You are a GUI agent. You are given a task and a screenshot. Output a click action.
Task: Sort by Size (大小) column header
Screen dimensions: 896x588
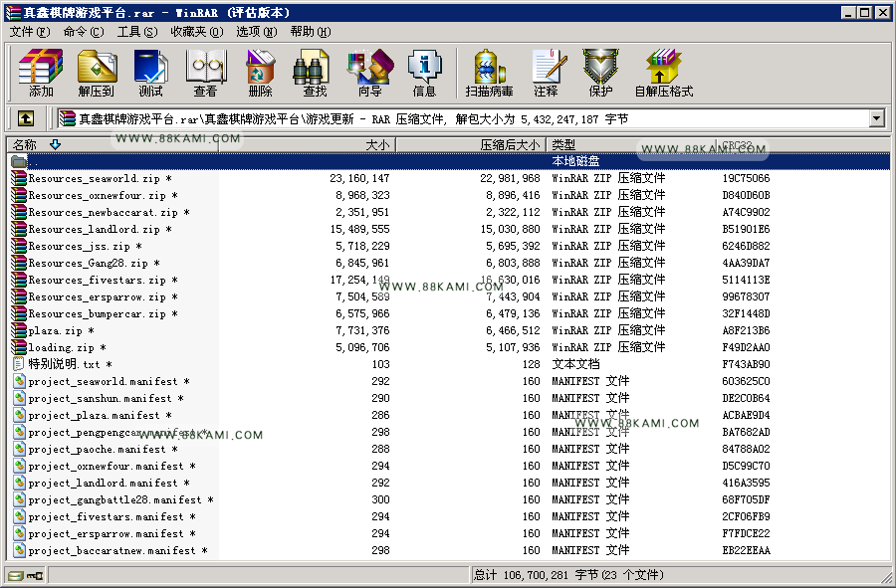[x=308, y=145]
